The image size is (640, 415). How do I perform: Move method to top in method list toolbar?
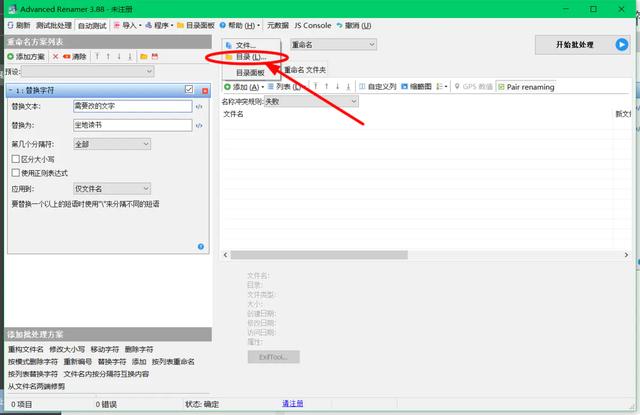pyautogui.click(x=97, y=57)
